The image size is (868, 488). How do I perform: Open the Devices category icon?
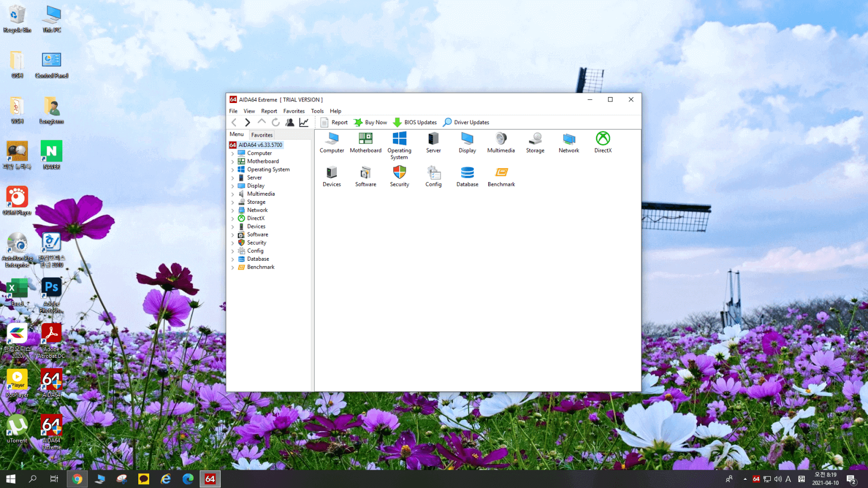pos(331,177)
